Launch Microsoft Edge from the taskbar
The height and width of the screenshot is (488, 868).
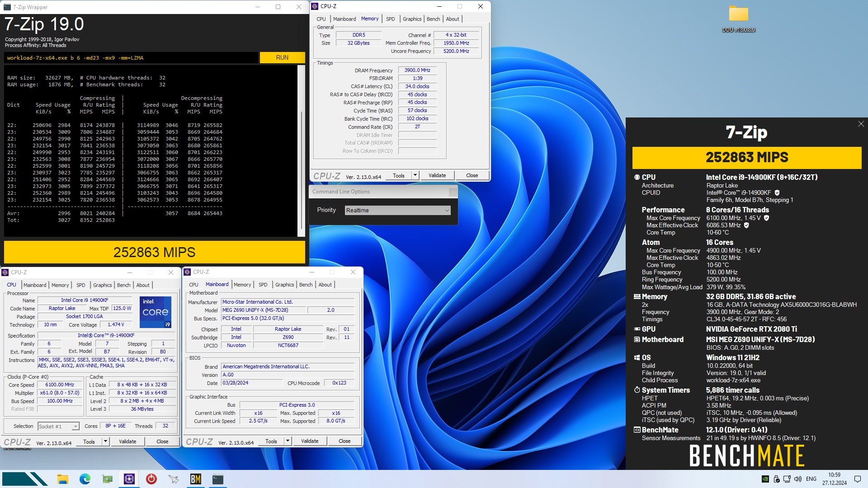(x=85, y=479)
